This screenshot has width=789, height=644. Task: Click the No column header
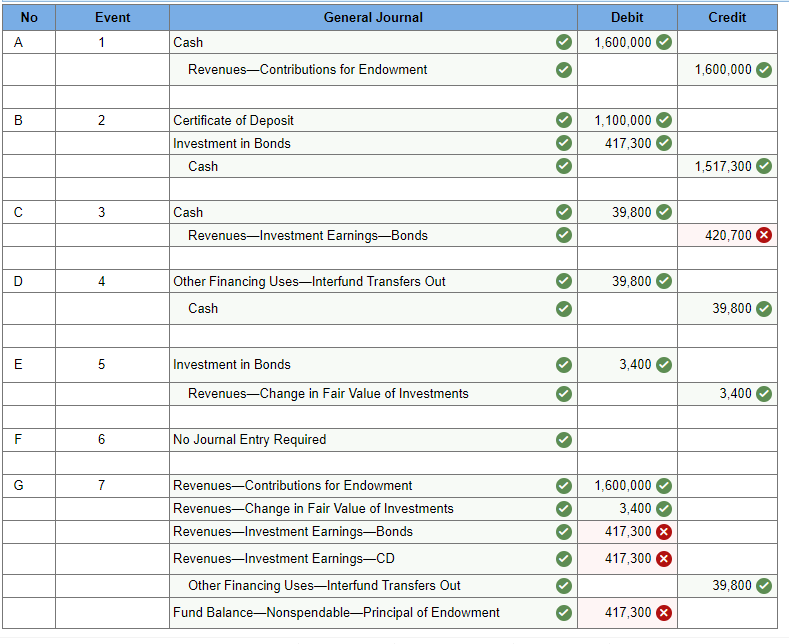coord(29,18)
